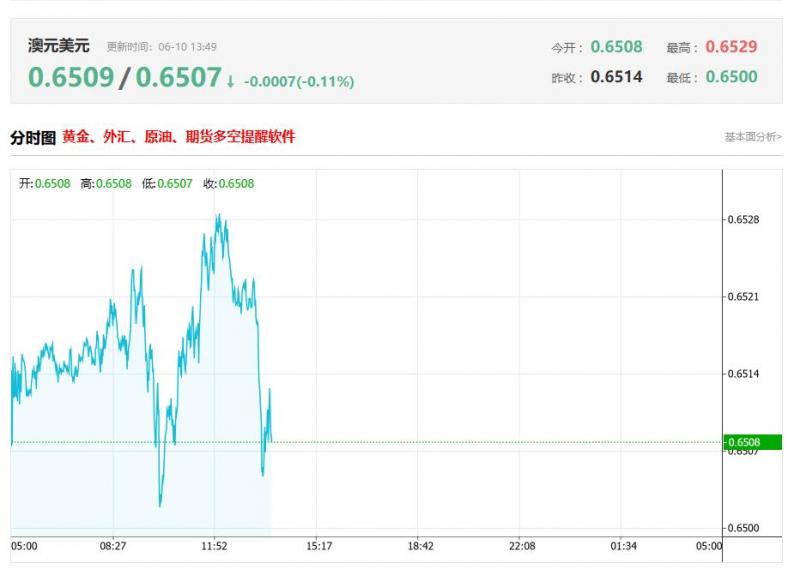Click the ask price 0.6507 in header

(178, 78)
